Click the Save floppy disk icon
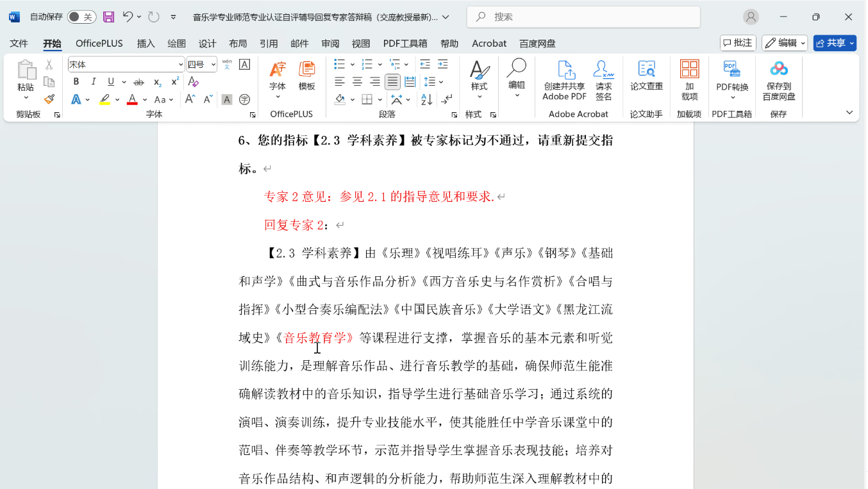The height and width of the screenshot is (489, 868). [108, 17]
